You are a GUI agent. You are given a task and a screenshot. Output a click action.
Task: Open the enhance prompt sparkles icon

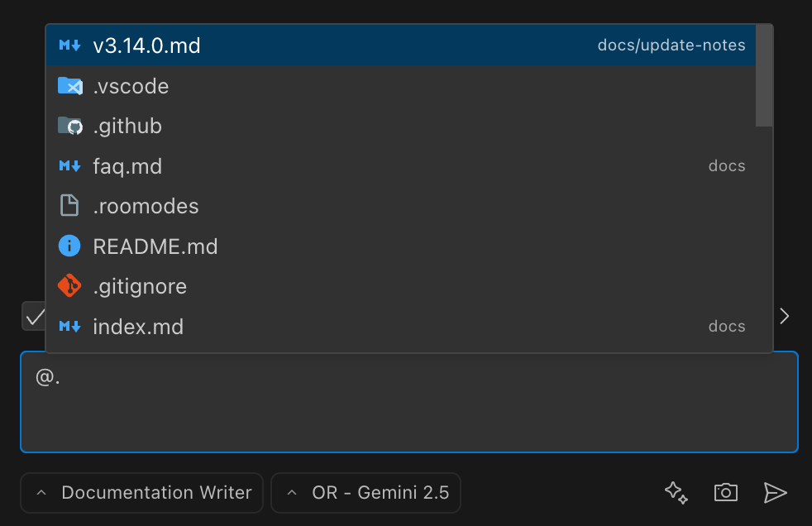tap(676, 492)
